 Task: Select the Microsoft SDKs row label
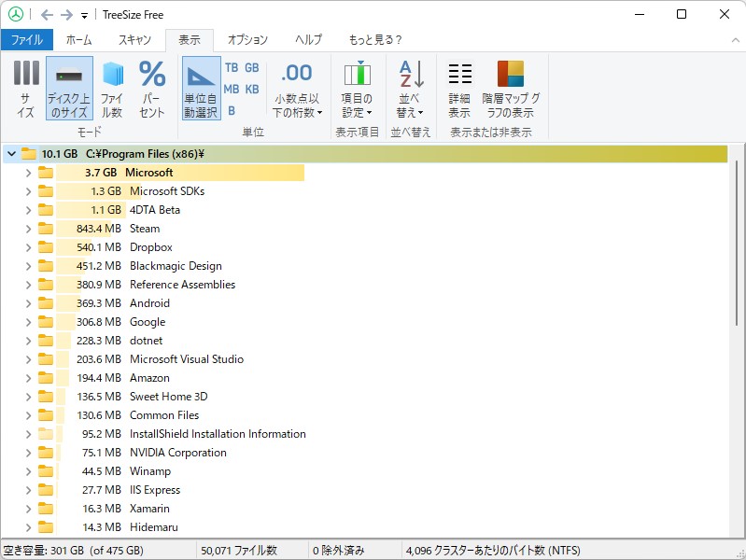[x=167, y=191]
